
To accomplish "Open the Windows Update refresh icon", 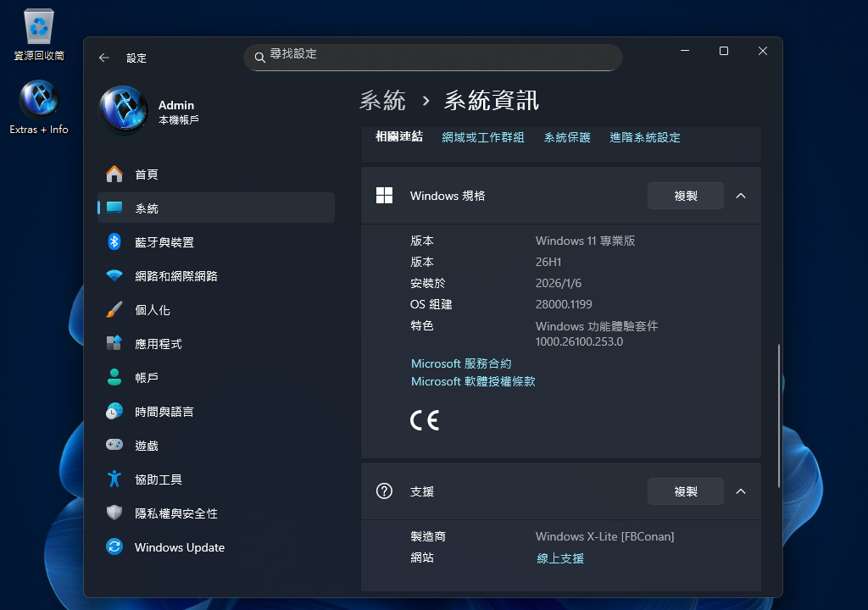I will pos(114,547).
